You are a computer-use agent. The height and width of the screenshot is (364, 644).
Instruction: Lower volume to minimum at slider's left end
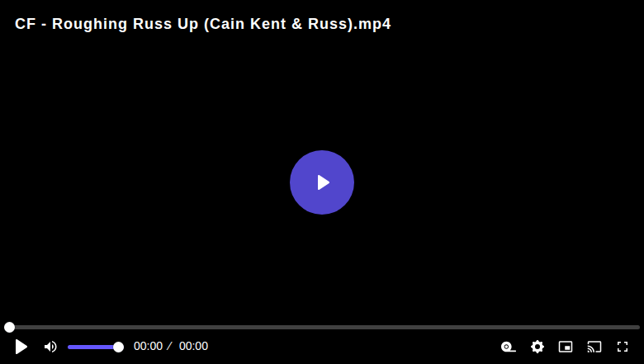click(x=69, y=347)
